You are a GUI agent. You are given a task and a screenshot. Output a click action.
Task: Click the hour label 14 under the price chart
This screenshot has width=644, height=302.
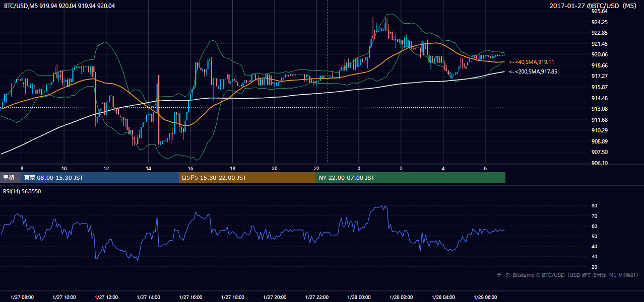click(x=148, y=168)
